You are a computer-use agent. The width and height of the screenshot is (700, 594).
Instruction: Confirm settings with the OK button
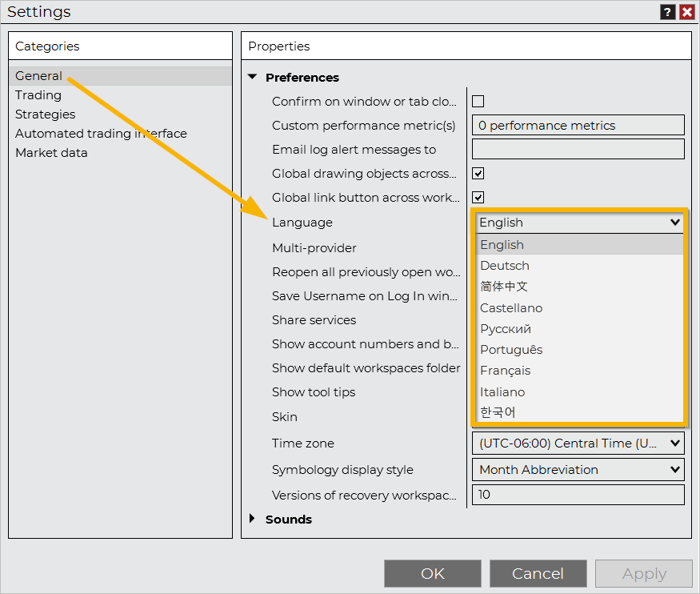(x=433, y=573)
